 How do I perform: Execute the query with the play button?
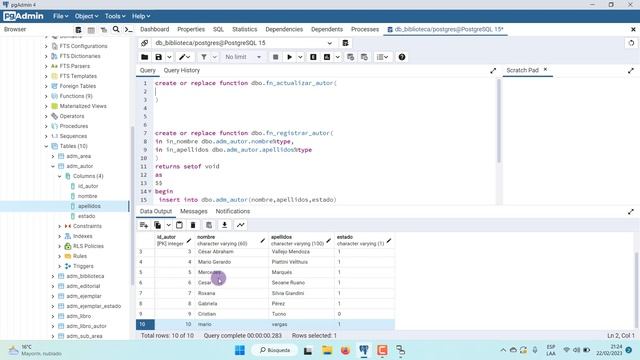coord(289,57)
